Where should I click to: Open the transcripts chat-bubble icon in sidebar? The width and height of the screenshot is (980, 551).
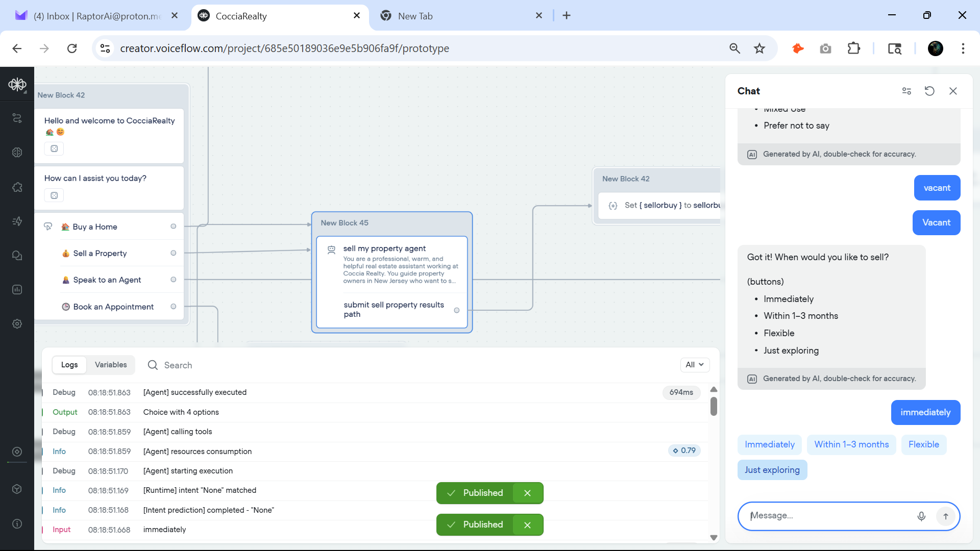(x=17, y=255)
